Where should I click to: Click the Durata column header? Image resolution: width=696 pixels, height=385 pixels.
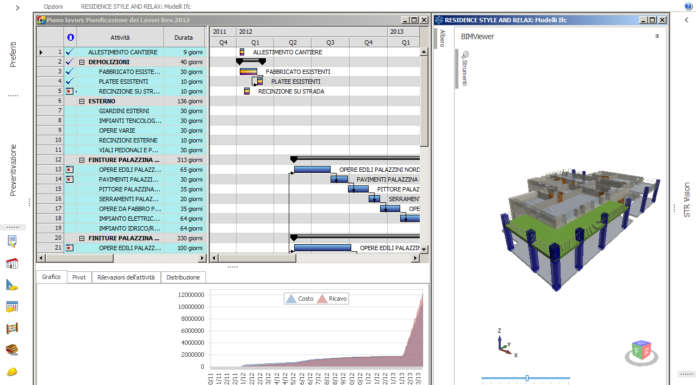pos(184,38)
